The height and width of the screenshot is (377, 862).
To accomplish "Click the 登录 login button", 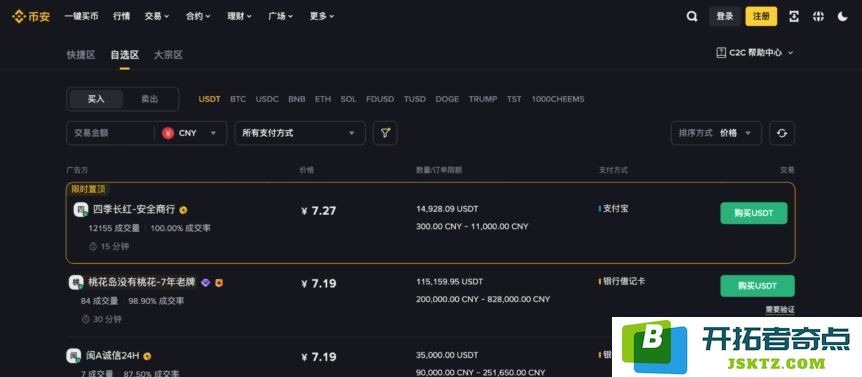I will click(725, 16).
